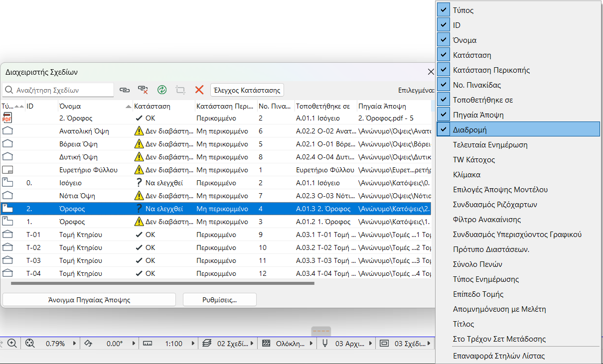603x364 pixels.
Task: Click question mark status icon in Ισόγειο row
Action: [x=139, y=183]
